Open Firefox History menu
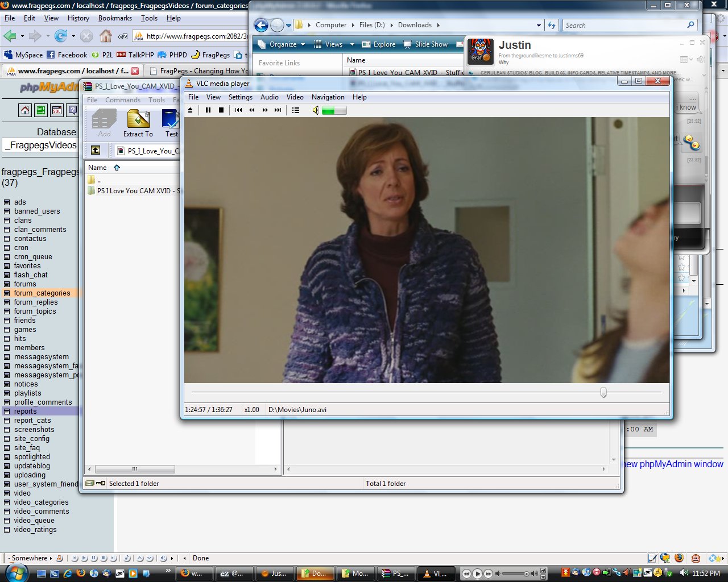Viewport: 728px width, 582px height. coord(78,18)
